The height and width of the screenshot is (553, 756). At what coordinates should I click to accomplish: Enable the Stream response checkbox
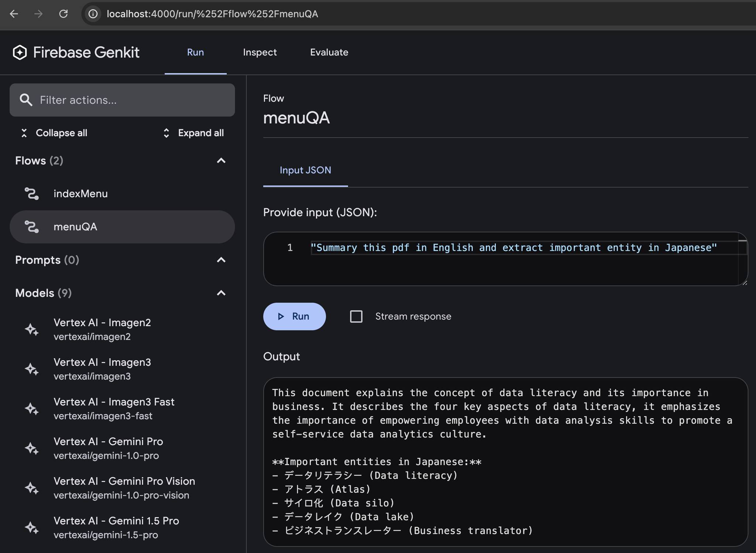click(x=356, y=316)
